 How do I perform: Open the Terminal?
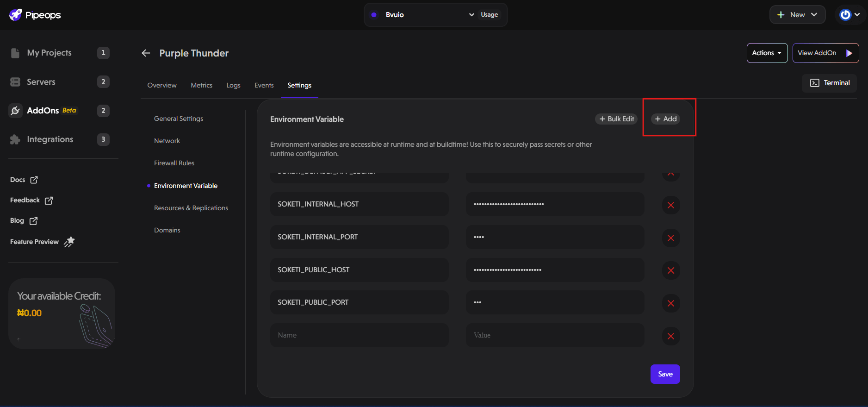pyautogui.click(x=830, y=83)
